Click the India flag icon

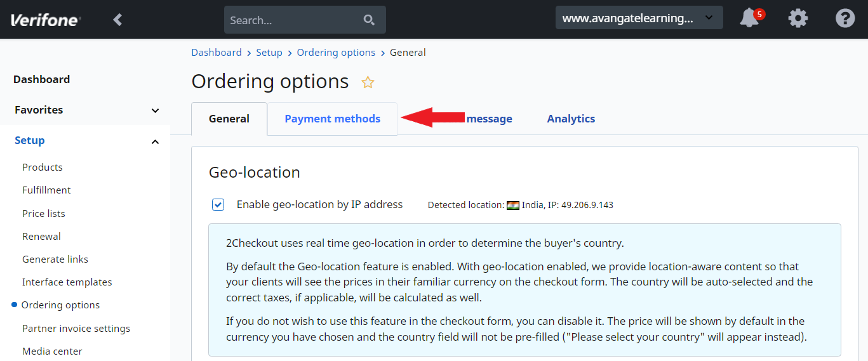(513, 205)
